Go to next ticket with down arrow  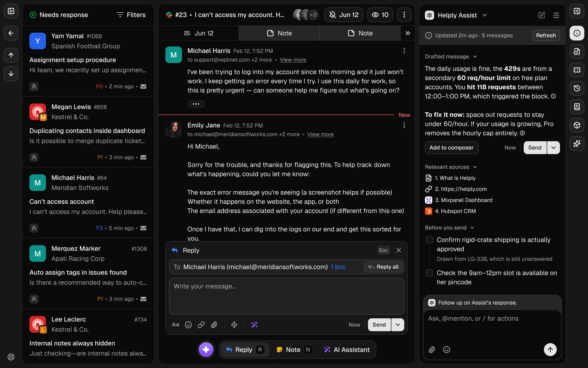[x=11, y=74]
